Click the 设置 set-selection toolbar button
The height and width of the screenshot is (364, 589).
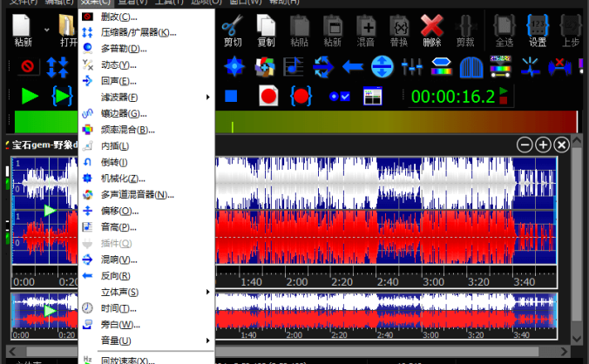point(538,30)
